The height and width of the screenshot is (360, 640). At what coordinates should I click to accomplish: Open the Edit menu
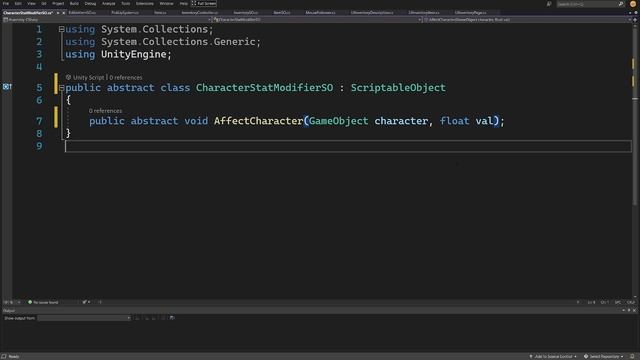18,3
